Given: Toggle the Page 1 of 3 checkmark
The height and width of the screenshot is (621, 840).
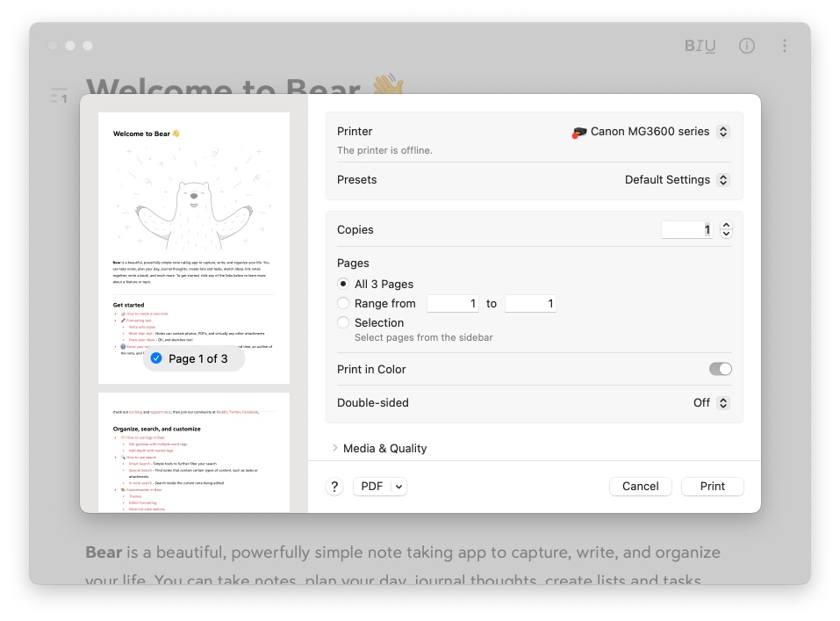Looking at the screenshot, I should tap(156, 358).
